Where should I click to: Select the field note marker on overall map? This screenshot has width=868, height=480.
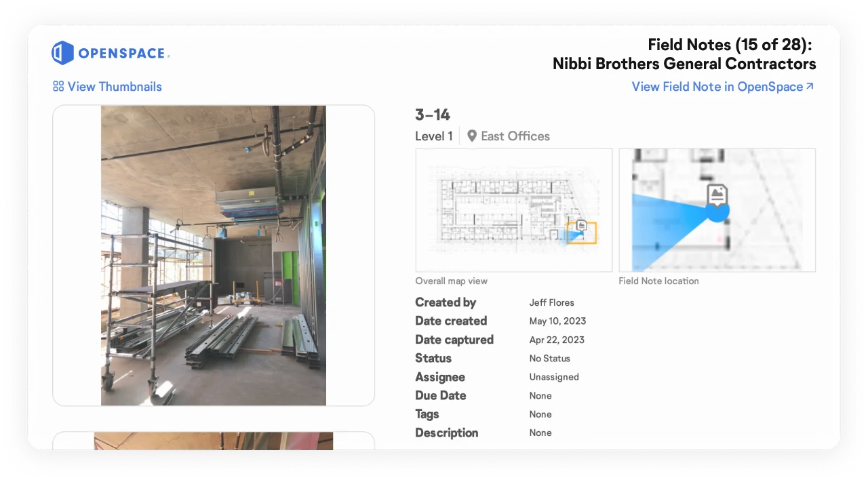pyautogui.click(x=580, y=226)
